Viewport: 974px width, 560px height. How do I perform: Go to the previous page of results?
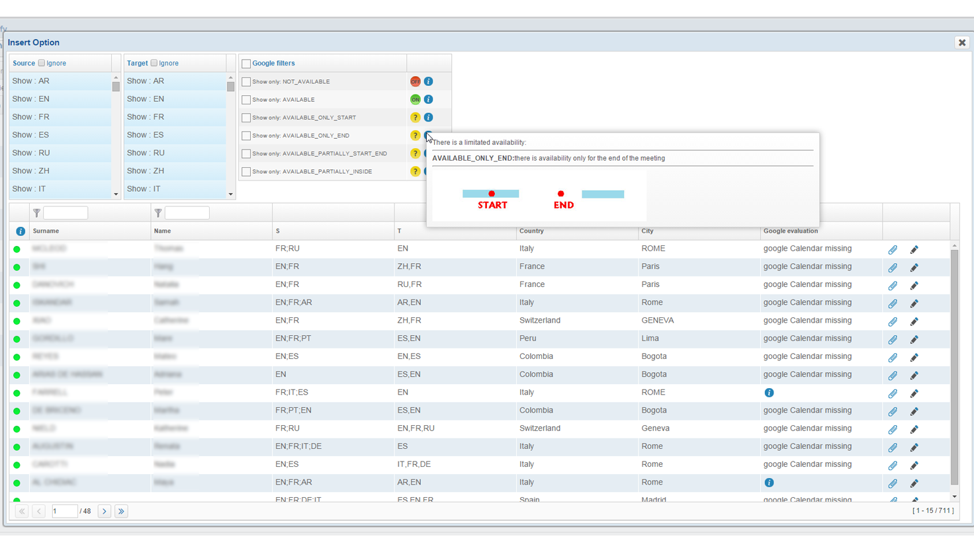coord(39,511)
